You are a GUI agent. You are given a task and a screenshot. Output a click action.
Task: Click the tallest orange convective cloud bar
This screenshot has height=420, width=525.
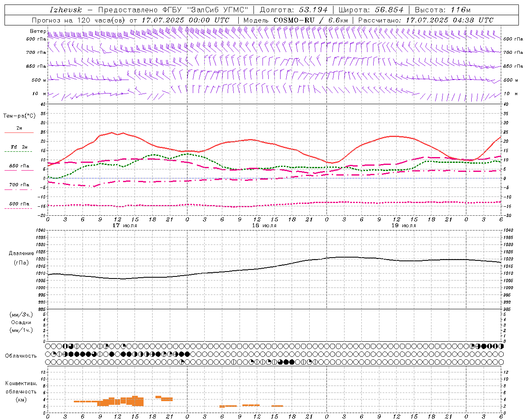point(135,401)
